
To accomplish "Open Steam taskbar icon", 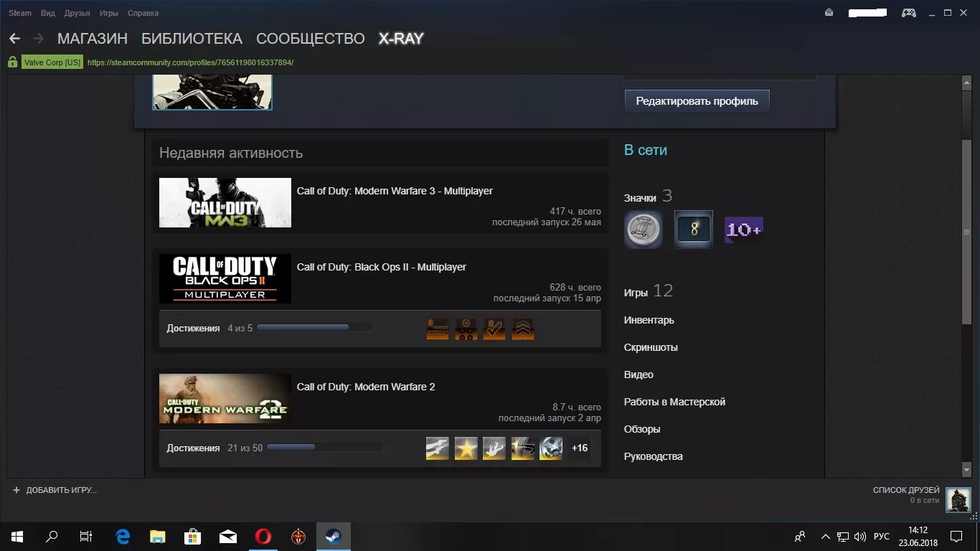I will point(334,537).
